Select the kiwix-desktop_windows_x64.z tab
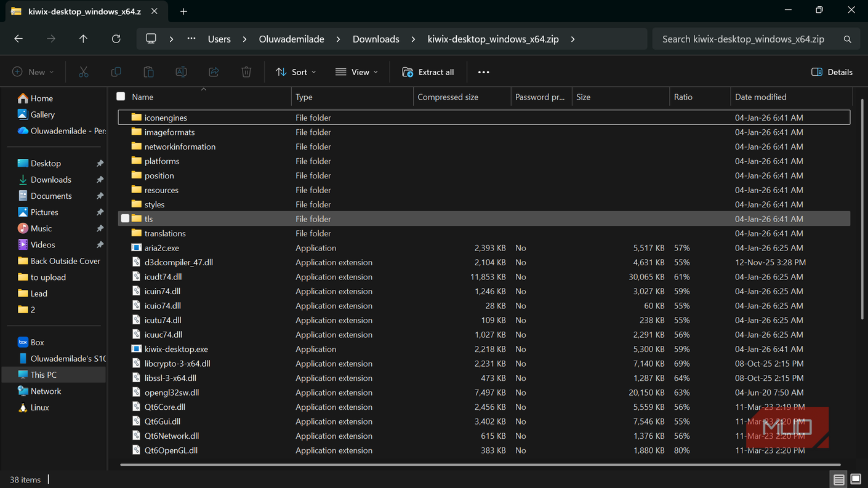The image size is (868, 488). (x=85, y=11)
